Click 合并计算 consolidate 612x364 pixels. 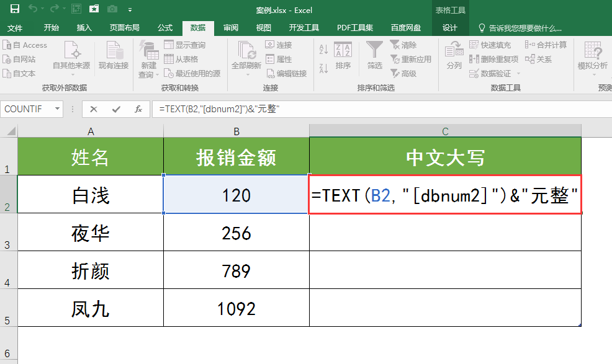546,45
